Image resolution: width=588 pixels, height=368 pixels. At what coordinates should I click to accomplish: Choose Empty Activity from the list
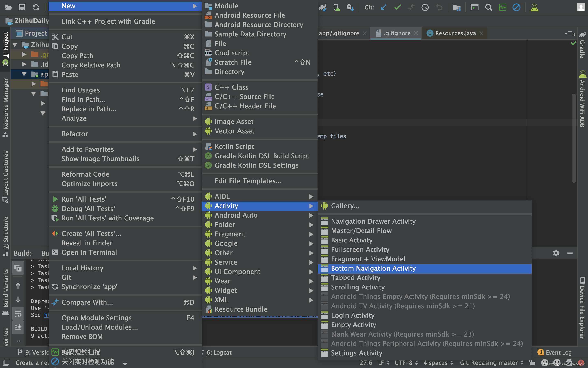tap(424, 325)
